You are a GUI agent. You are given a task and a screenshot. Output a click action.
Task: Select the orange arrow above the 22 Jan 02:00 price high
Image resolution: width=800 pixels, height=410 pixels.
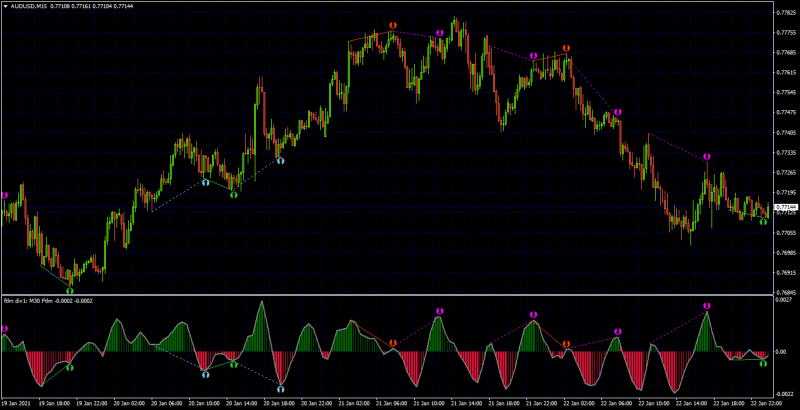click(x=566, y=48)
